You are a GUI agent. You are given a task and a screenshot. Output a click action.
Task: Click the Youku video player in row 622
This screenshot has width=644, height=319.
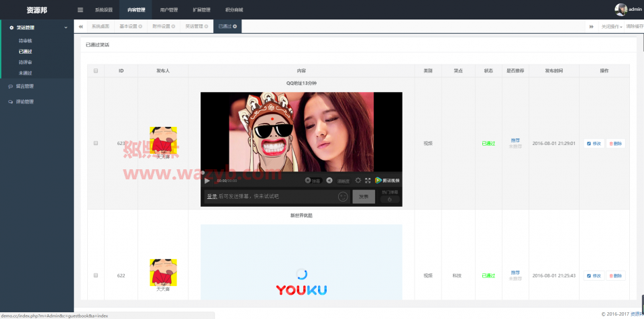click(301, 262)
